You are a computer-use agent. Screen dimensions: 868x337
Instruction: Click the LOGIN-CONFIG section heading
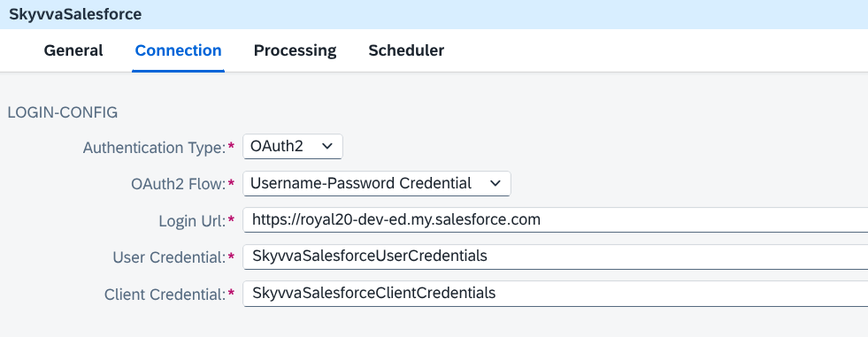[63, 113]
